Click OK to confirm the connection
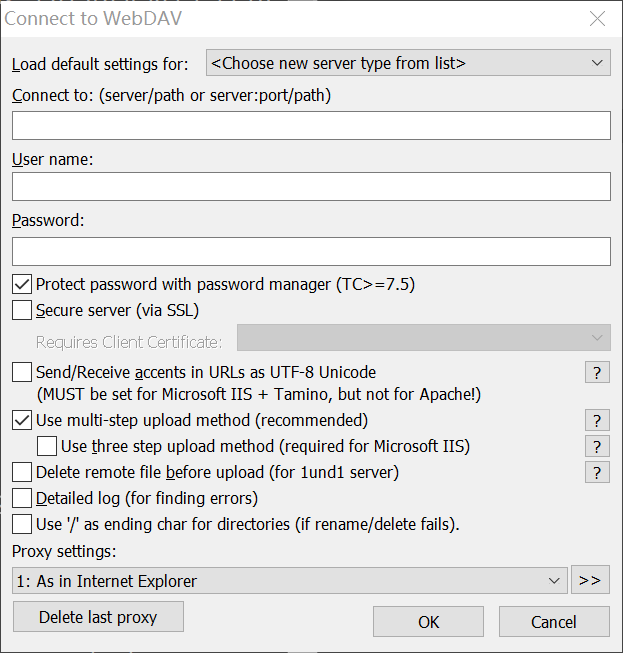The height and width of the screenshot is (653, 623). coord(428,622)
